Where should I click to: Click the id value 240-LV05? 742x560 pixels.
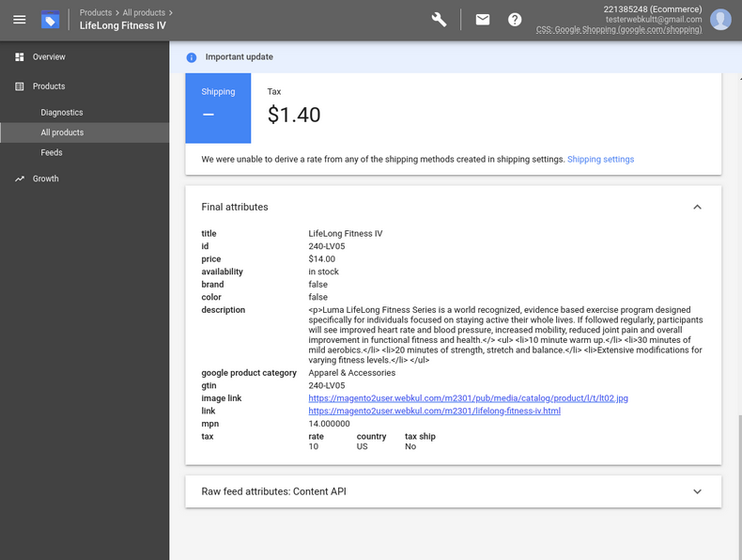pos(327,246)
